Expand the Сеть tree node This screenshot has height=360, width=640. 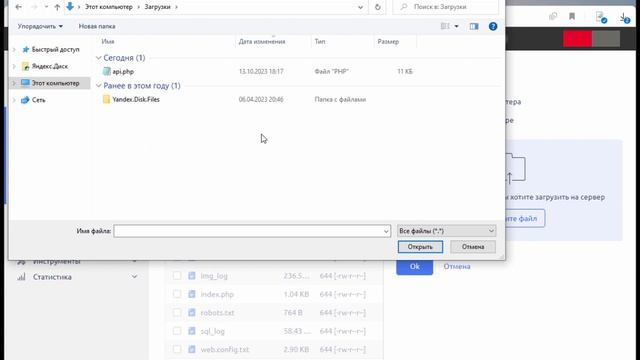[x=14, y=100]
